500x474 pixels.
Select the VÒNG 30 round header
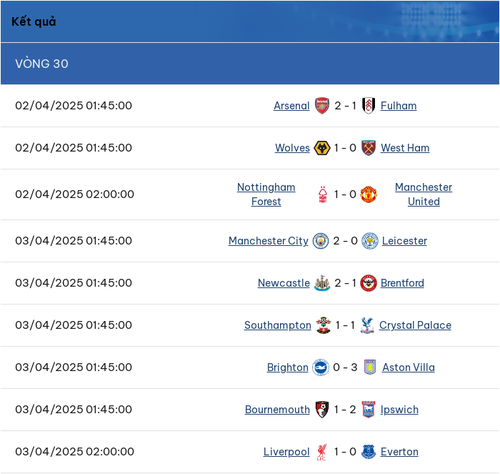point(250,64)
